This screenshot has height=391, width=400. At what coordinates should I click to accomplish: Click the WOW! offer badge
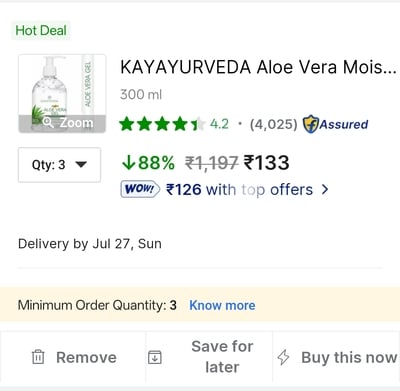point(140,189)
